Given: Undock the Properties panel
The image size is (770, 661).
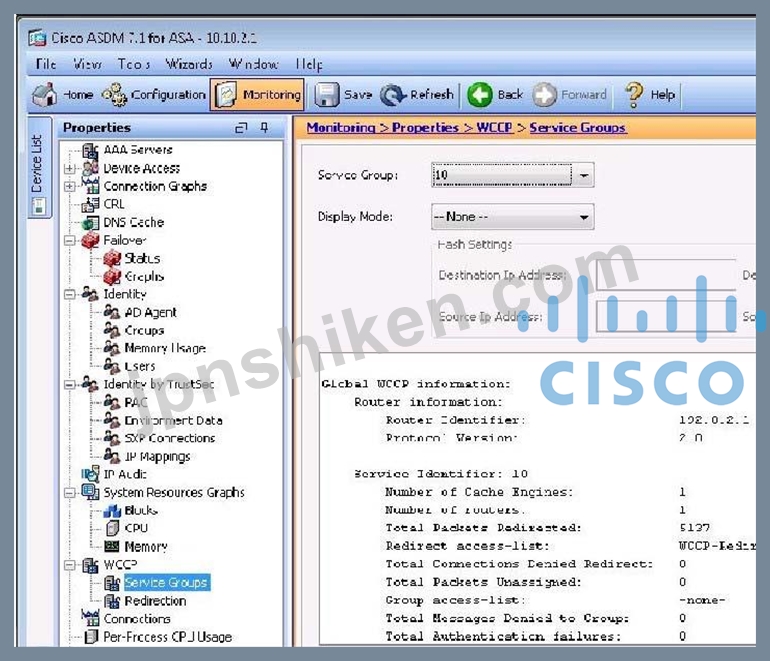Looking at the screenshot, I should [x=241, y=128].
